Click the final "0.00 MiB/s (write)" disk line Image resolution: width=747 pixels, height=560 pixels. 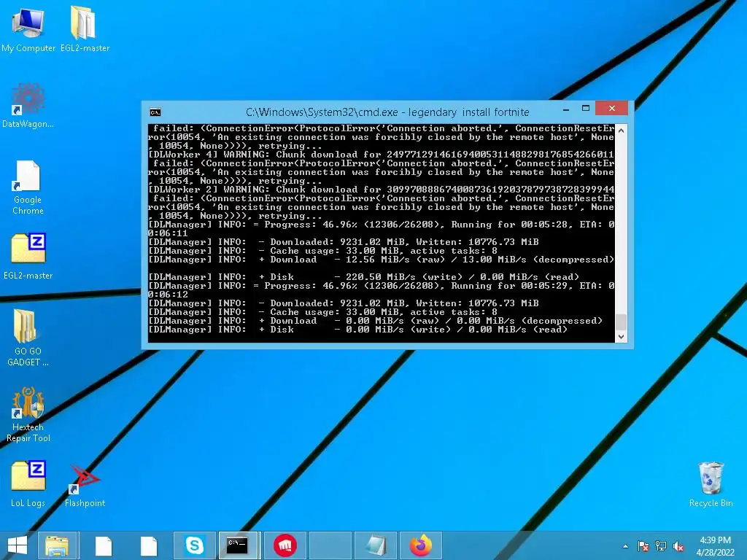tap(357, 330)
